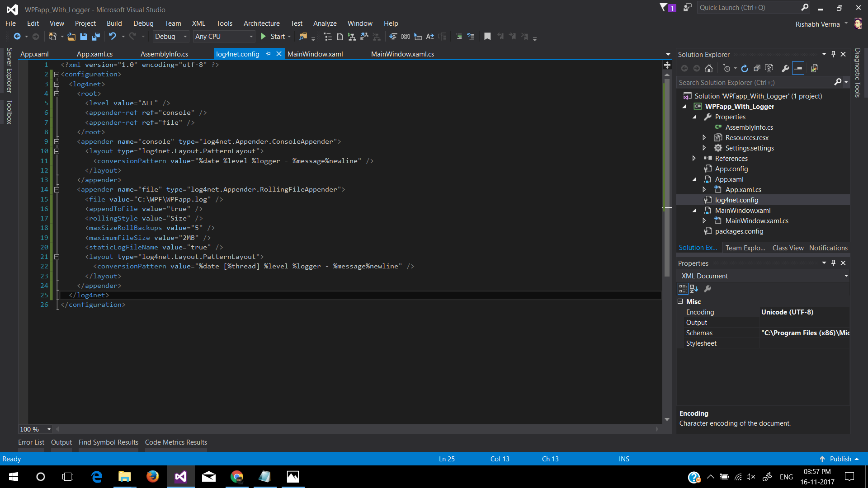This screenshot has height=488, width=868.
Task: Switch to the MainWindow.xaml tab
Action: [x=315, y=54]
